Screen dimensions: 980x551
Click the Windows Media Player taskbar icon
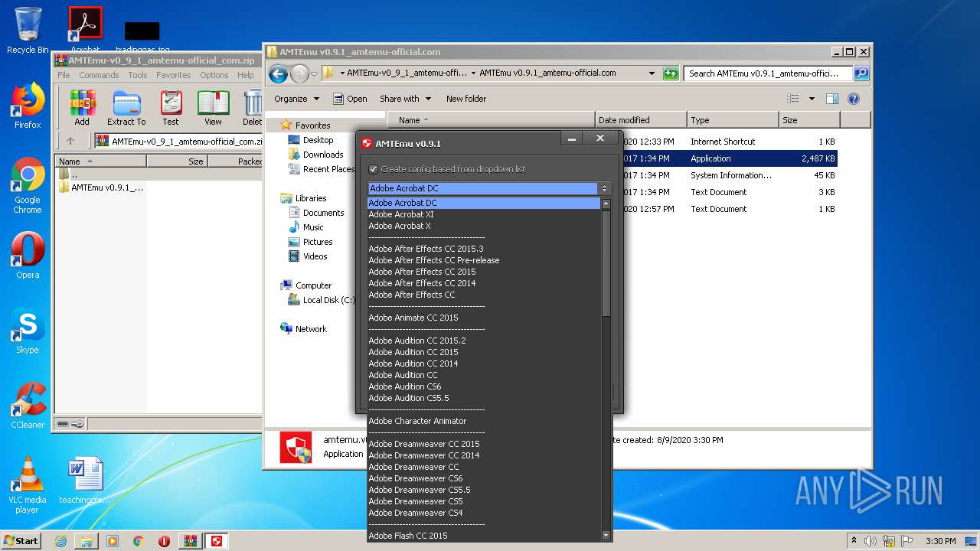[113, 541]
